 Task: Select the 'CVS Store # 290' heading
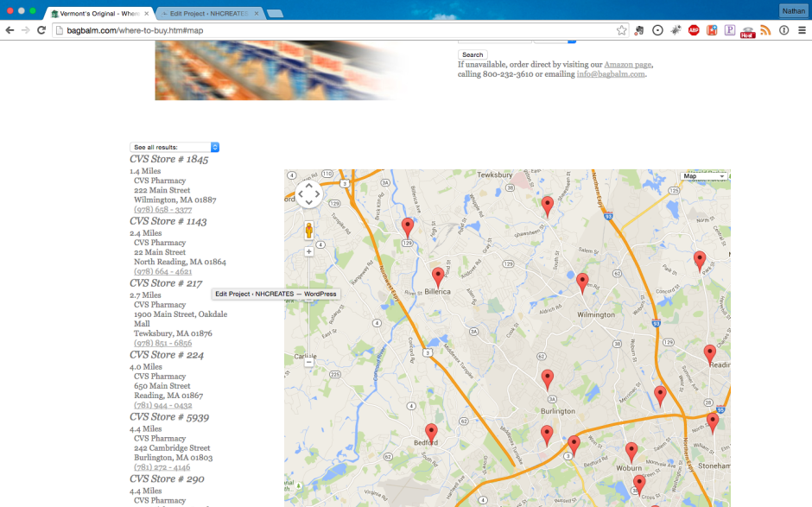(167, 479)
